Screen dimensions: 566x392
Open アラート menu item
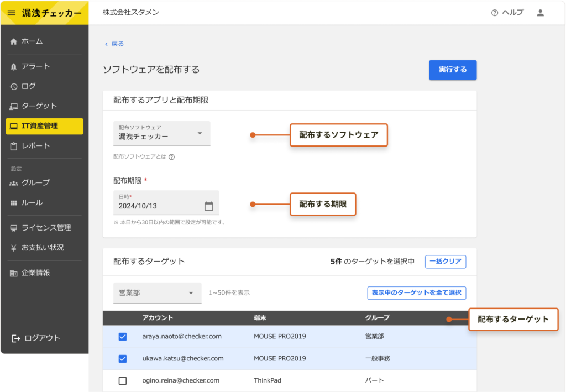point(44,66)
